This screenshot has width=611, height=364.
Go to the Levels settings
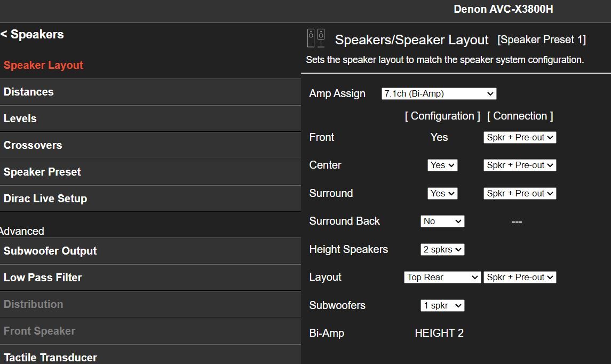coord(20,118)
